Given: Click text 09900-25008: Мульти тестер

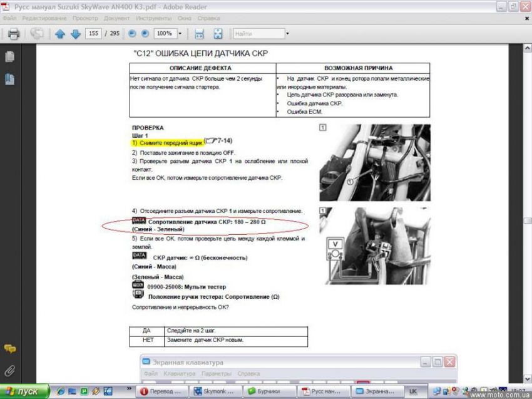Looking at the screenshot, I should click(187, 287).
